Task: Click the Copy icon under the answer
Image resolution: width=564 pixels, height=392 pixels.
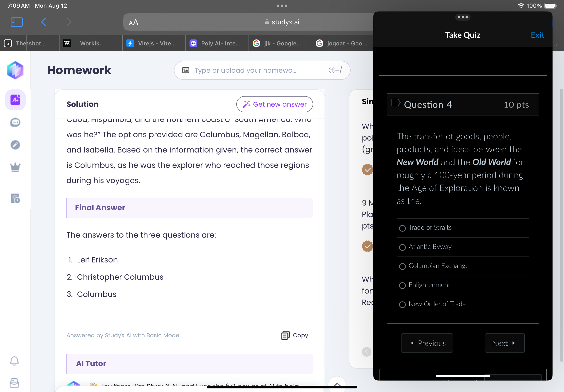Action: [285, 335]
